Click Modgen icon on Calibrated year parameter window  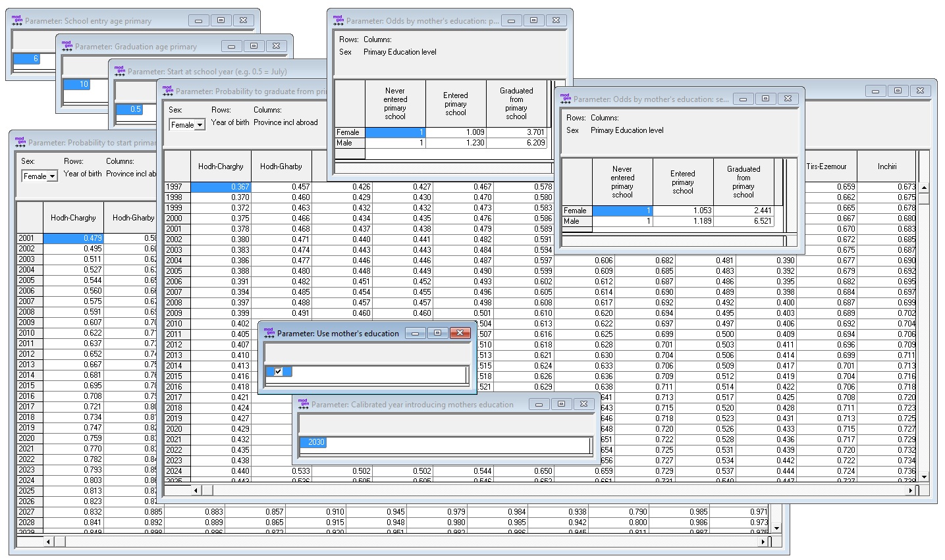coord(304,404)
